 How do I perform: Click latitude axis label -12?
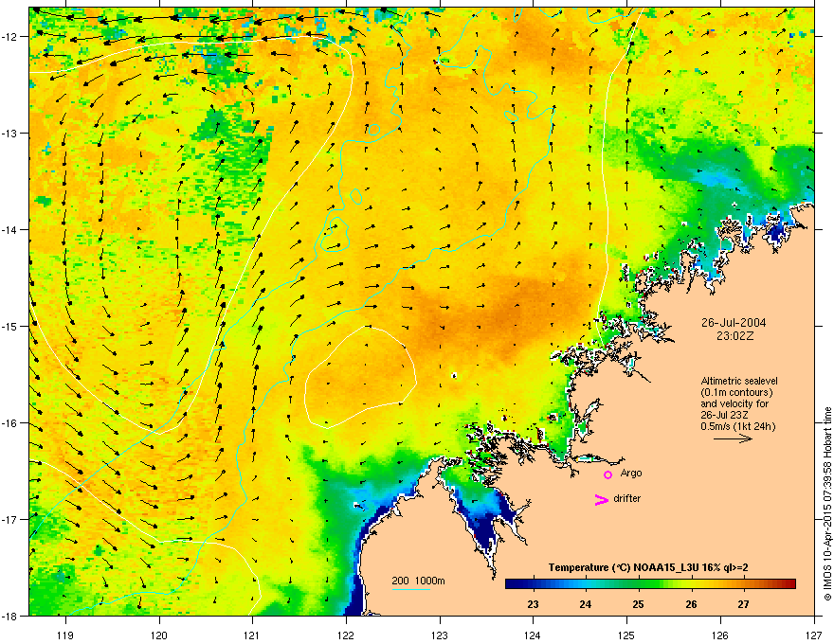9,37
